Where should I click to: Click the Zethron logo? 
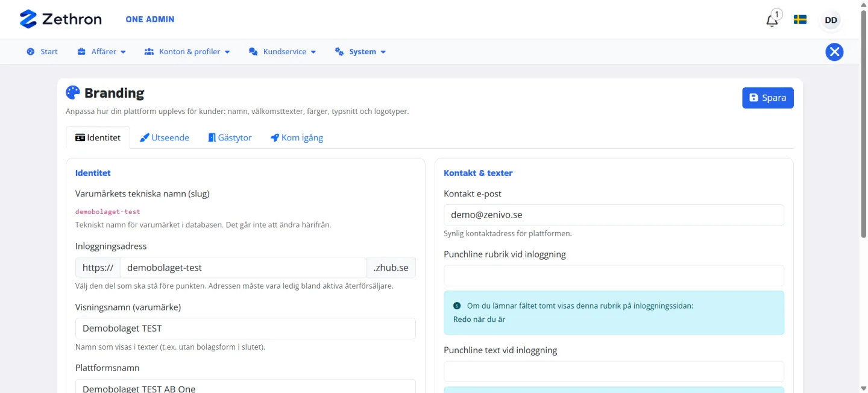[60, 19]
